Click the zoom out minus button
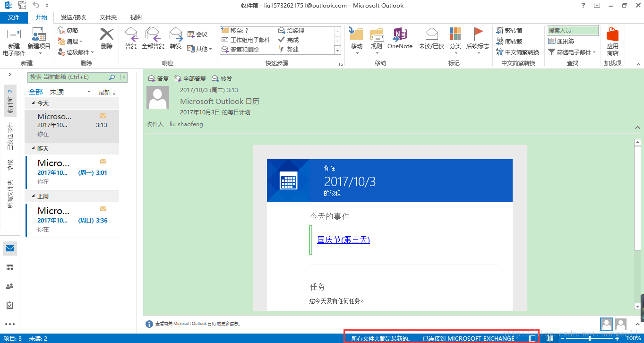The width and height of the screenshot is (644, 343). coord(562,338)
